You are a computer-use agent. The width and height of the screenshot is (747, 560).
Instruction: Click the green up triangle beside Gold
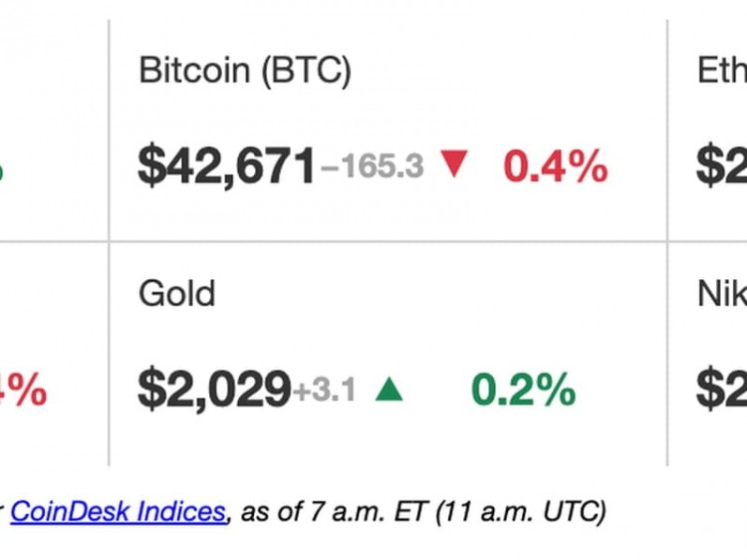(x=389, y=388)
